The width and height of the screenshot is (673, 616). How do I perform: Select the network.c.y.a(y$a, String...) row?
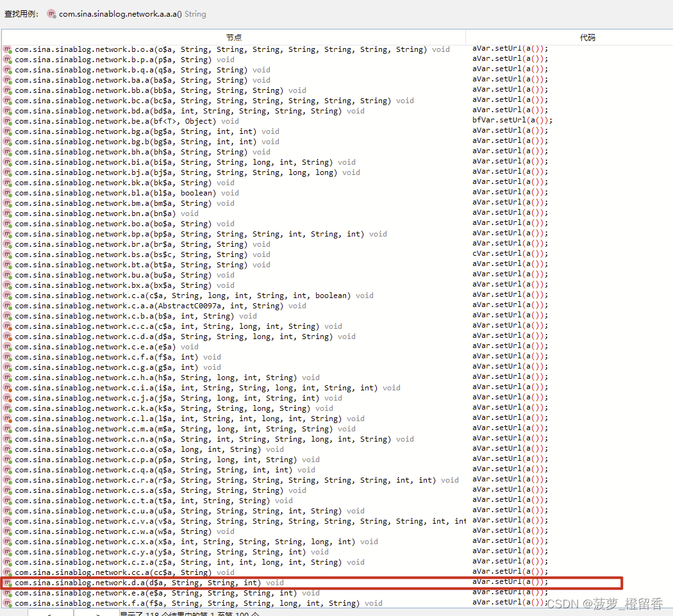[337, 553]
